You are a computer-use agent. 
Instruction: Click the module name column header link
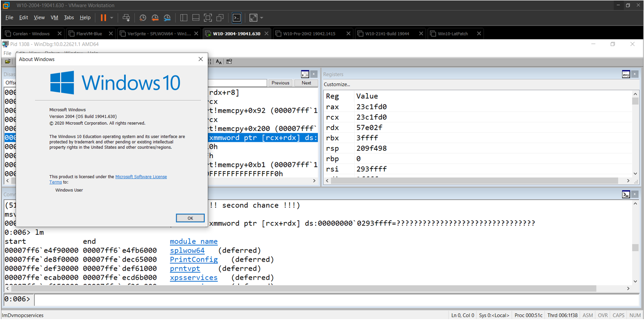point(194,242)
